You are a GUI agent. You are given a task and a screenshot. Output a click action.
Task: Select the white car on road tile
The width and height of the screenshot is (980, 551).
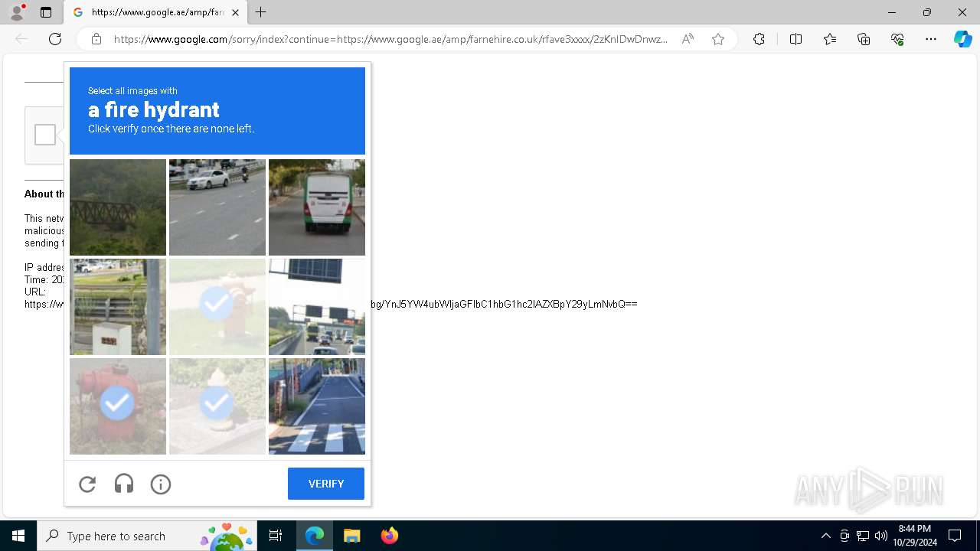point(217,207)
